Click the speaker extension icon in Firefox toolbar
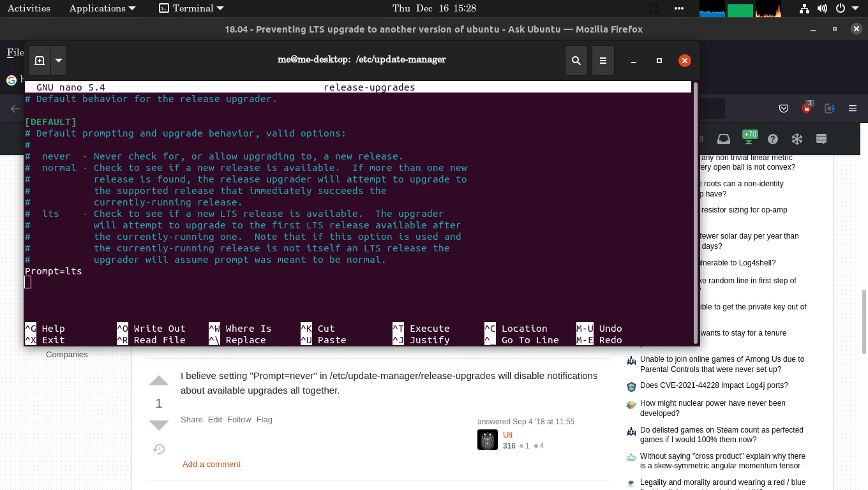This screenshot has height=490, width=868. tap(829, 108)
